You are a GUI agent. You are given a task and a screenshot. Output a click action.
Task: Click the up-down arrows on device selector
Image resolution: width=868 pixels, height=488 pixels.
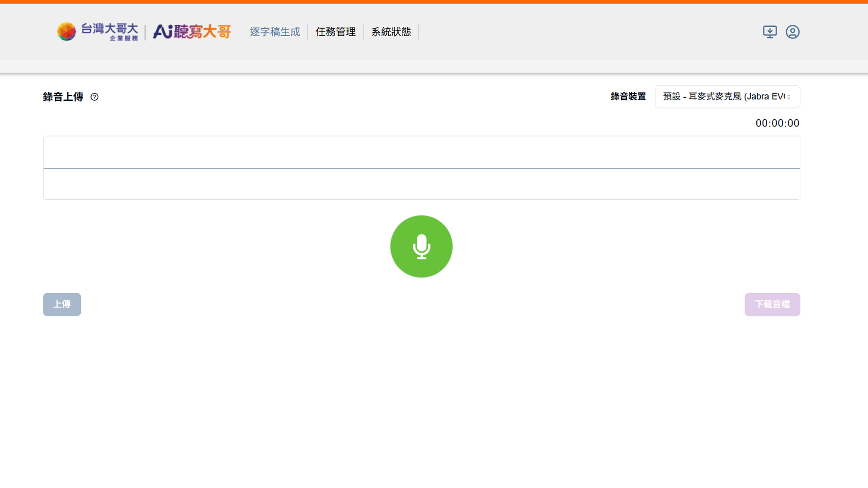(x=789, y=97)
